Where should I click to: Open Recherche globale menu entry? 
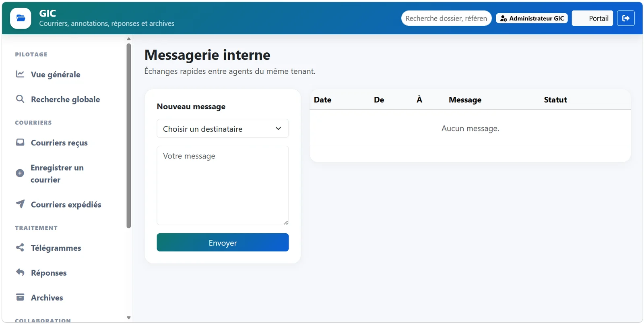(x=66, y=99)
